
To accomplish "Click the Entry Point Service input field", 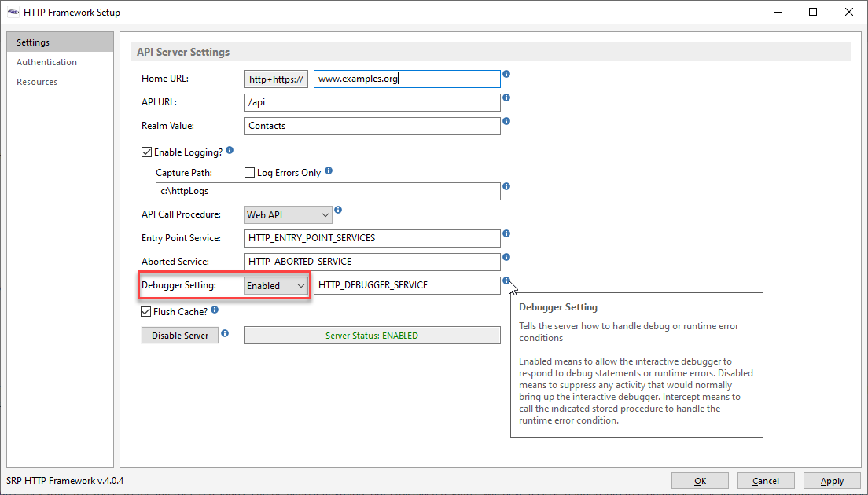I will (x=372, y=238).
